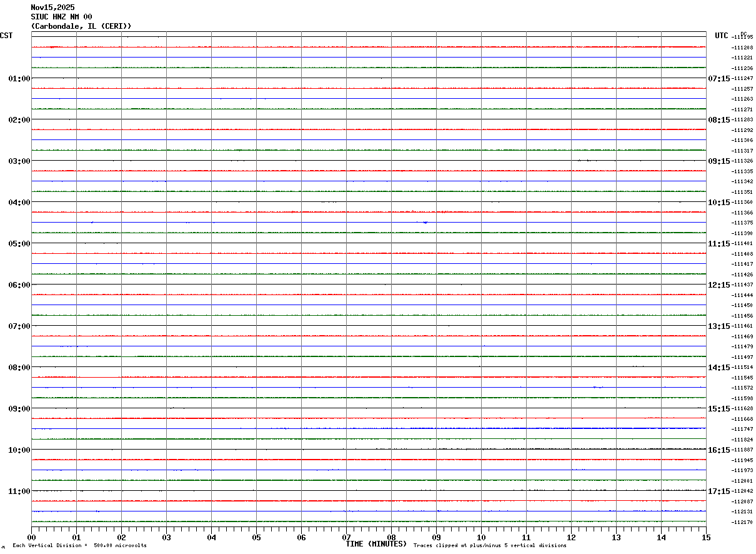Click the 07:00 CST time label
The height and width of the screenshot is (554, 756).
19,326
